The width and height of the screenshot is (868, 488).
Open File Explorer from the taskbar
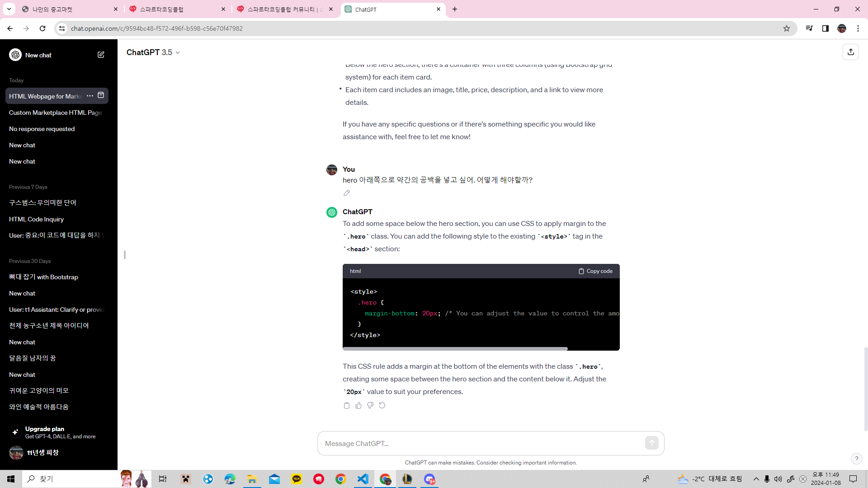pos(252,479)
